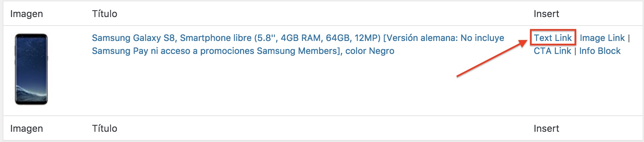This screenshot has height=142, width=644.
Task: Click the Insert heading above Text Link
Action: (546, 14)
